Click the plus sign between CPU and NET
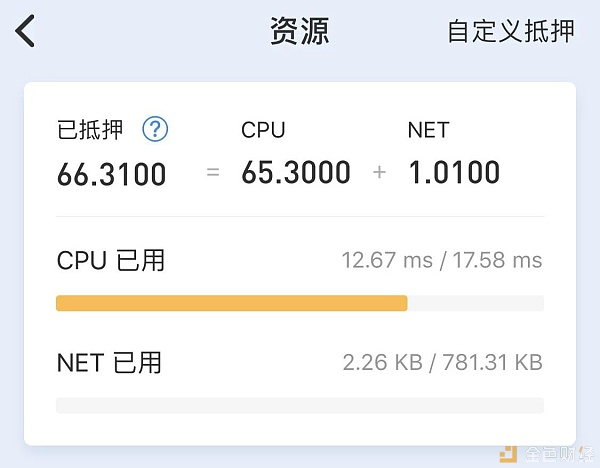The width and height of the screenshot is (600, 468). 379,172
